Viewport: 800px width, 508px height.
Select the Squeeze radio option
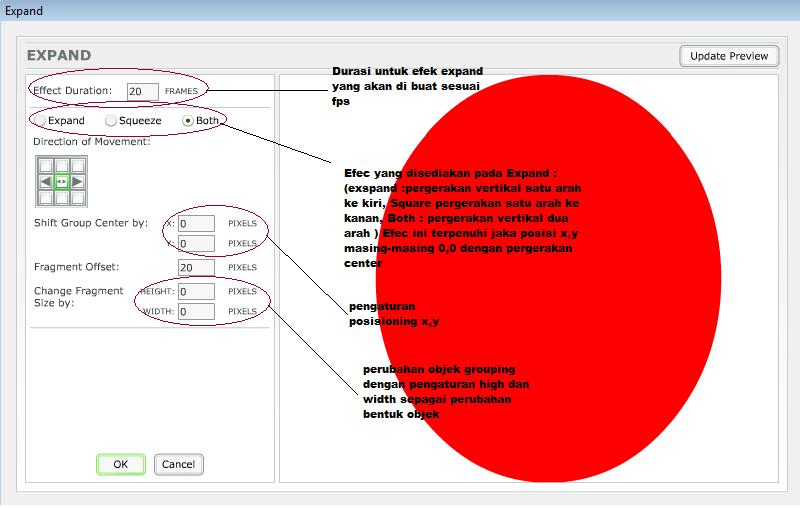tap(111, 121)
